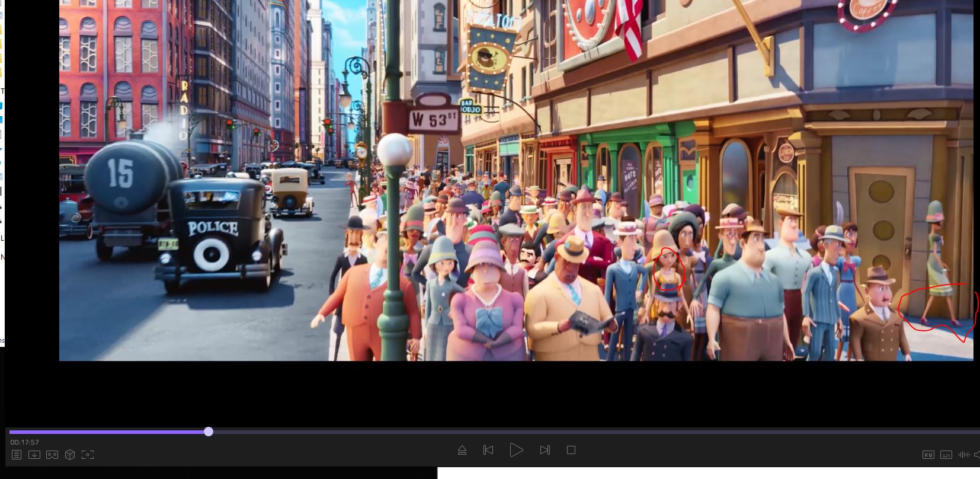Take a screenshot with capture-frame icon
Image resolution: width=980 pixels, height=479 pixels.
(x=88, y=455)
